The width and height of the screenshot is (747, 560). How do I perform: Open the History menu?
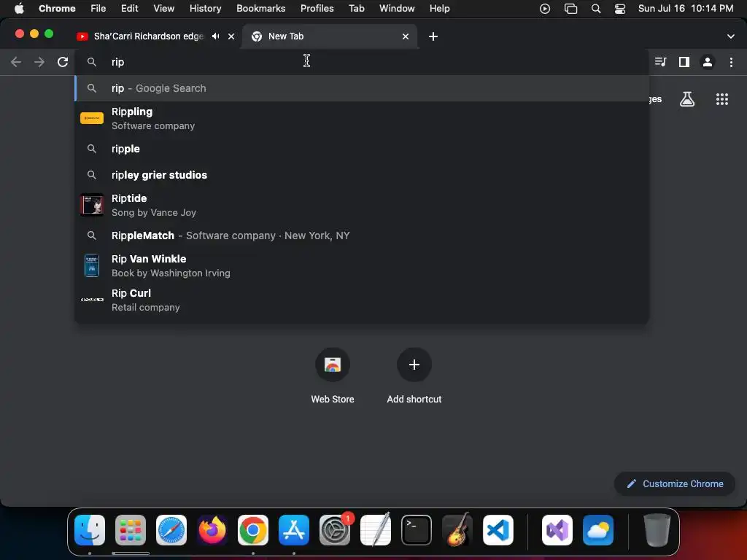pyautogui.click(x=205, y=9)
